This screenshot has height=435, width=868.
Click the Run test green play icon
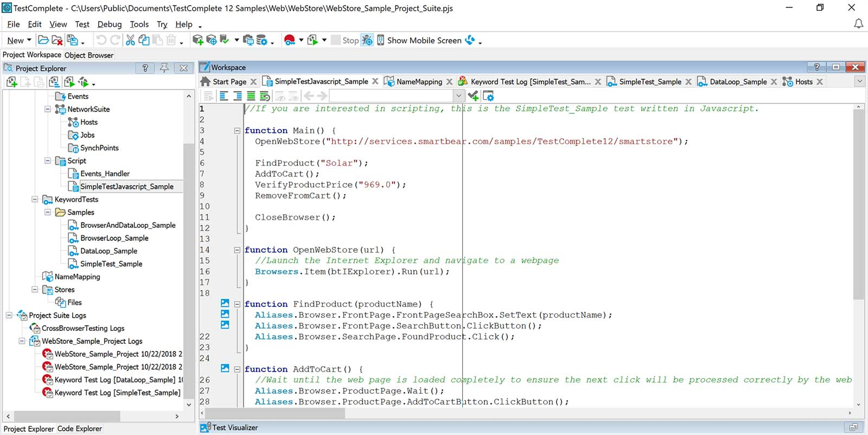tap(312, 40)
